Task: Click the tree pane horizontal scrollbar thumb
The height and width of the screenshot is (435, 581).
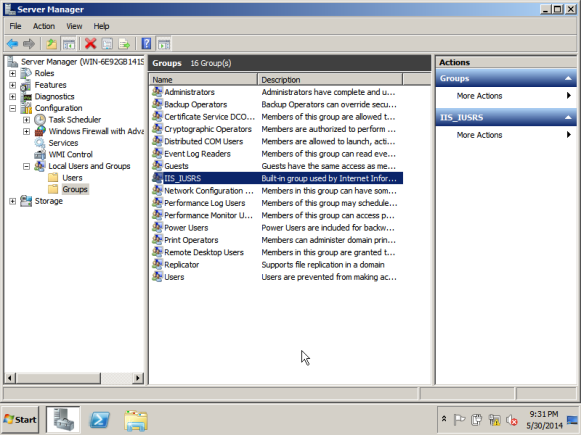Action: (x=58, y=378)
